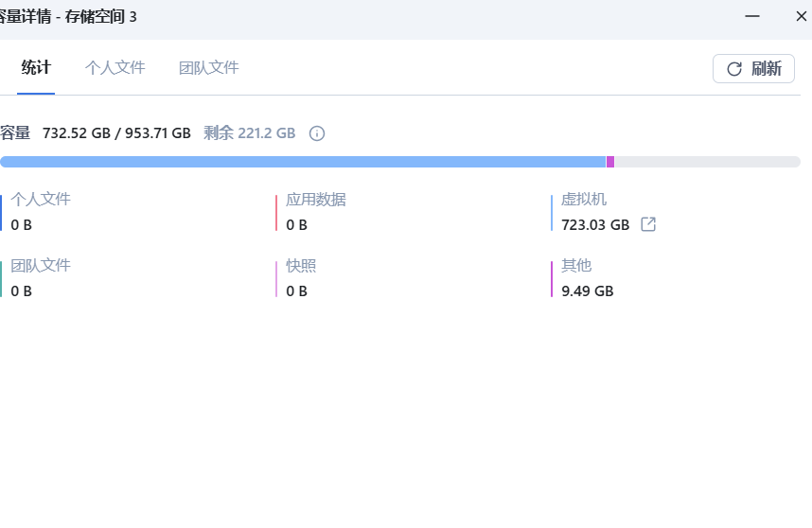Click the purple segment of the capacity bar
812x528 pixels.
[x=610, y=162]
